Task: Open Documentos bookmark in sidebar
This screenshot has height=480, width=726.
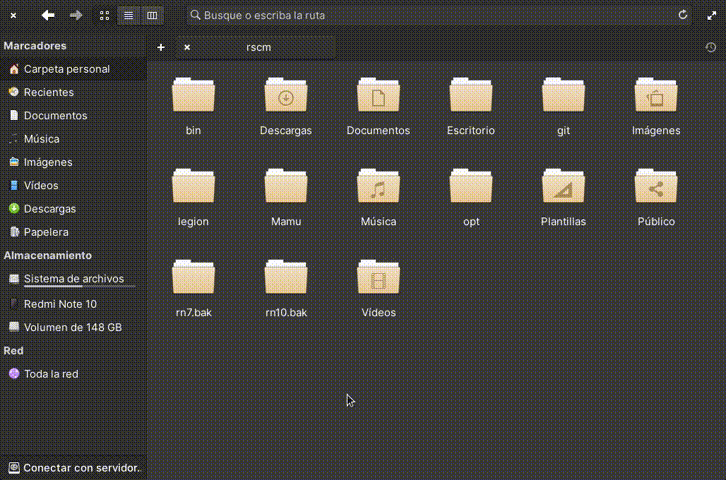Action: coord(73,115)
